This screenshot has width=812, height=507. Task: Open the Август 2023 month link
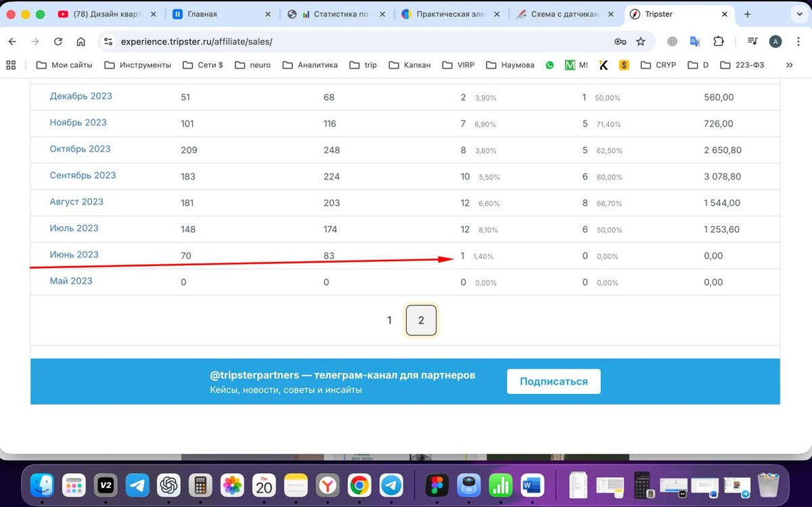click(76, 202)
